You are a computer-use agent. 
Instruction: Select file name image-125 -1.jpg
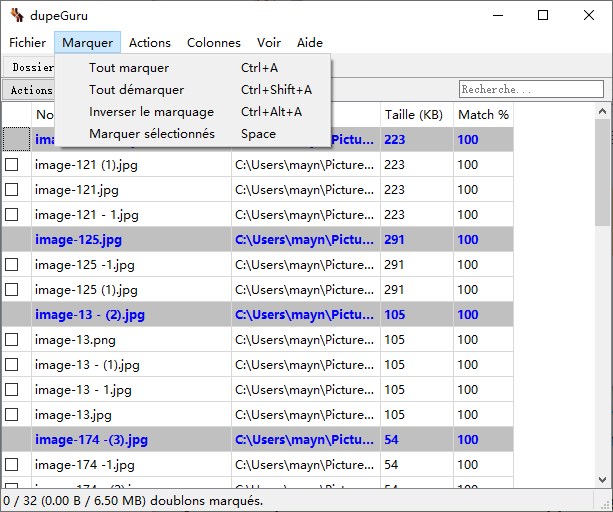click(84, 265)
